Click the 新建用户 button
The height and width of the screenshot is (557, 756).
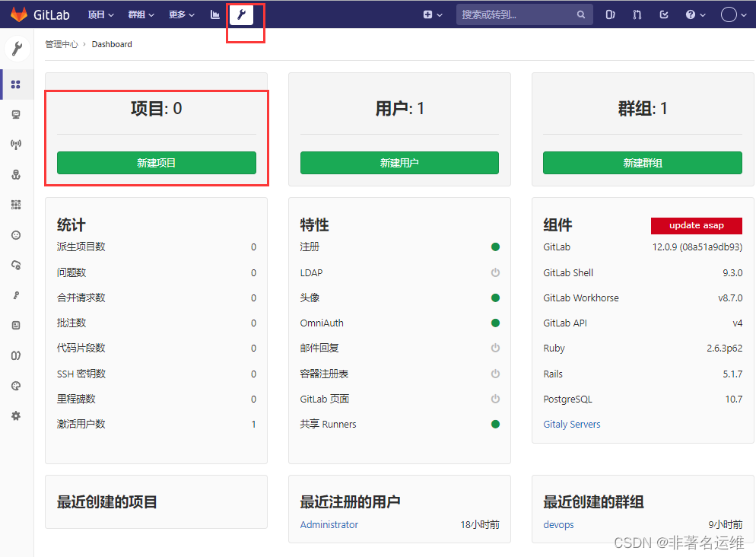399,163
